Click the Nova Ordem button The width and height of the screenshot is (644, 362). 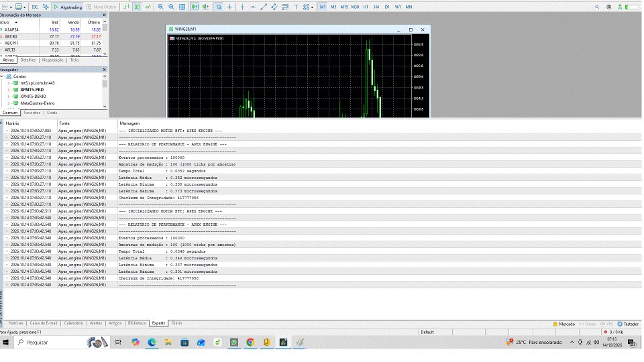(101, 7)
